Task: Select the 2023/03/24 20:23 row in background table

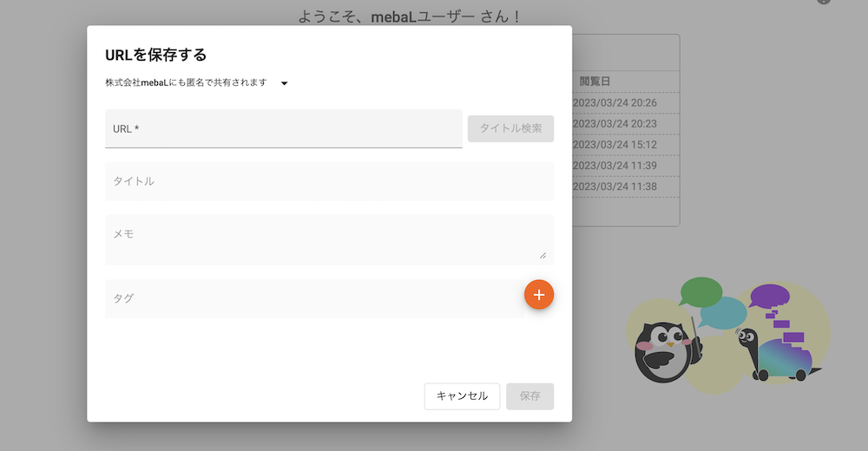Action: tap(626, 124)
